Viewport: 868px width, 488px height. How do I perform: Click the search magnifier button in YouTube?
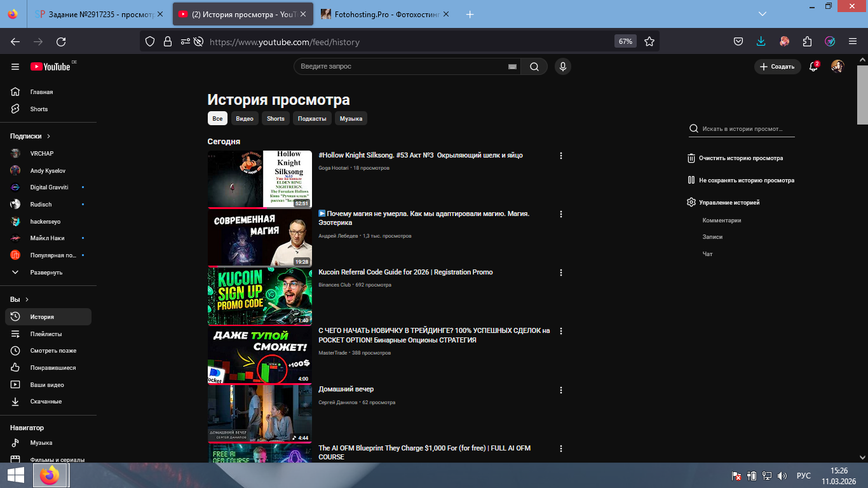pos(534,67)
